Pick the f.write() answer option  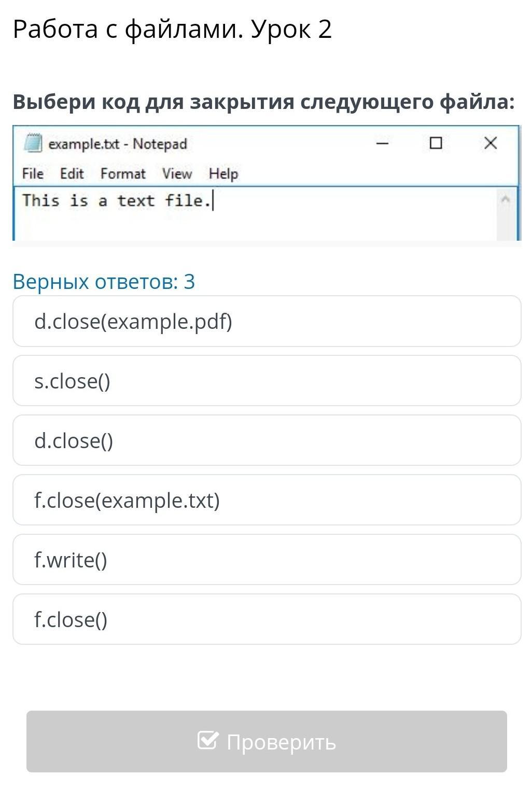tap(267, 560)
